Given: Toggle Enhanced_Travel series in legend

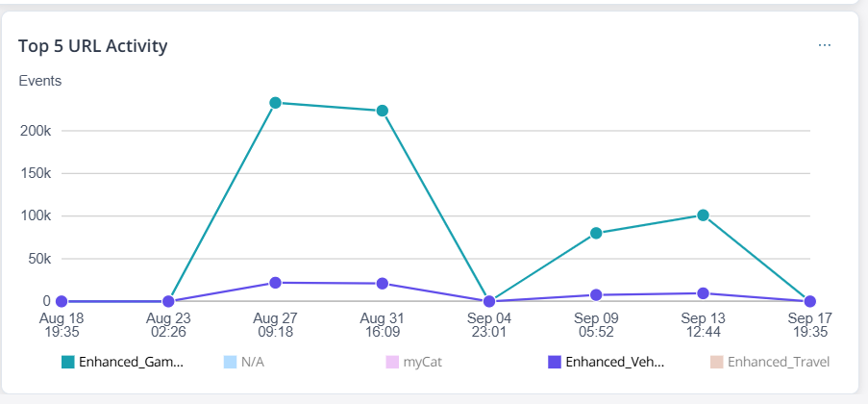Looking at the screenshot, I should (778, 363).
